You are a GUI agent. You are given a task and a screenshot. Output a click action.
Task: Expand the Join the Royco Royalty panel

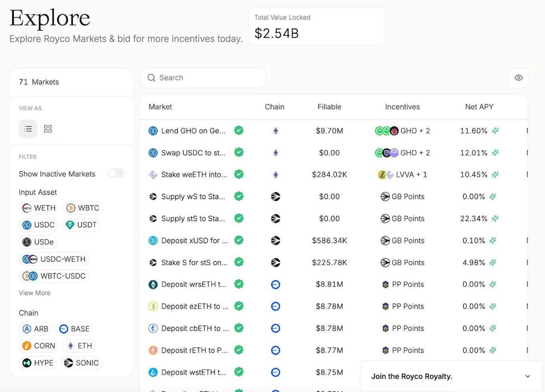(528, 376)
